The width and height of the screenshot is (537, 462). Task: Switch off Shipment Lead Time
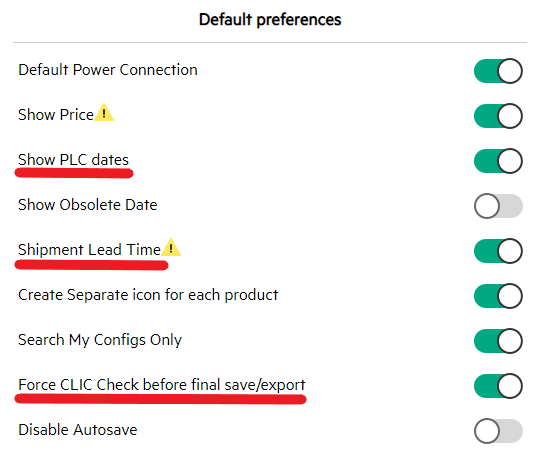pyautogui.click(x=498, y=251)
